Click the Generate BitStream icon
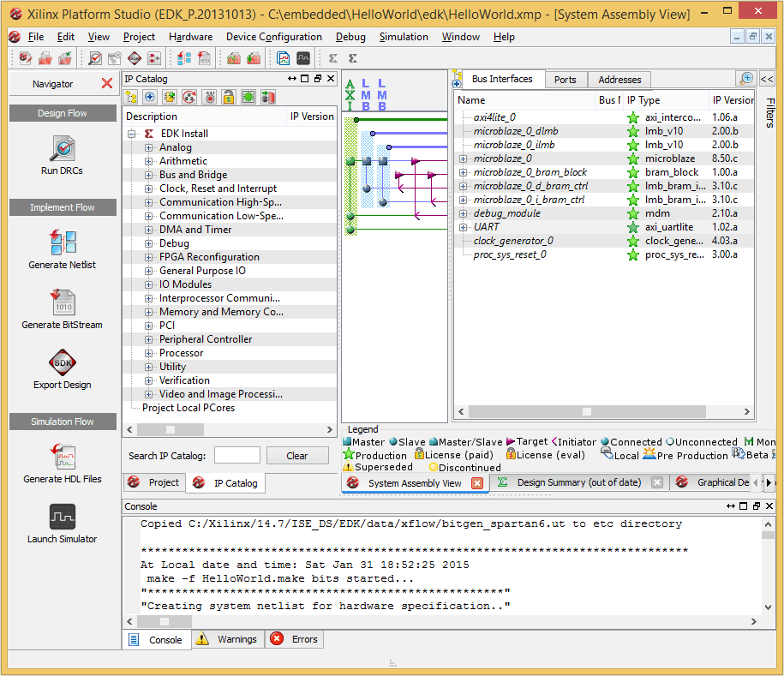The width and height of the screenshot is (784, 676). coord(62,302)
